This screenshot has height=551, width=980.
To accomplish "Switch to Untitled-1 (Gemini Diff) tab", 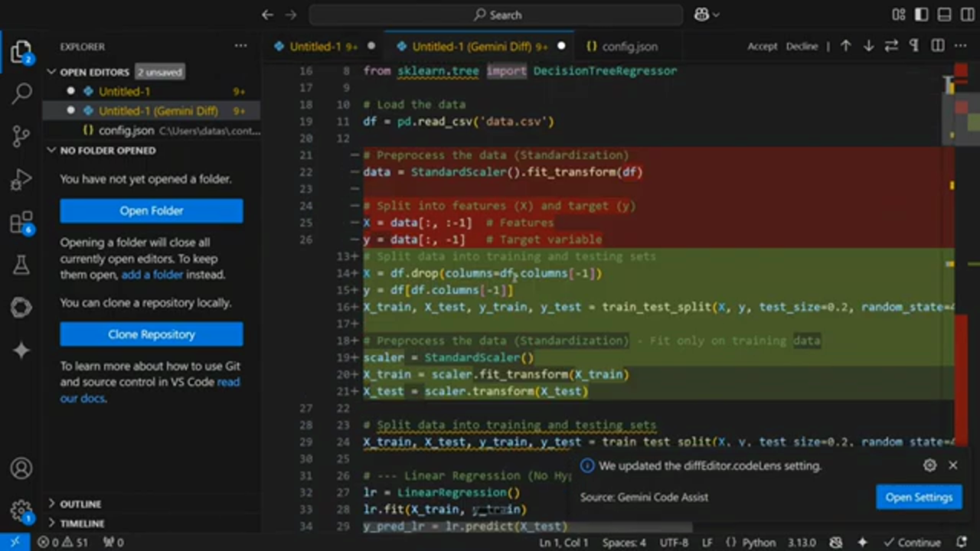I will (x=479, y=46).
